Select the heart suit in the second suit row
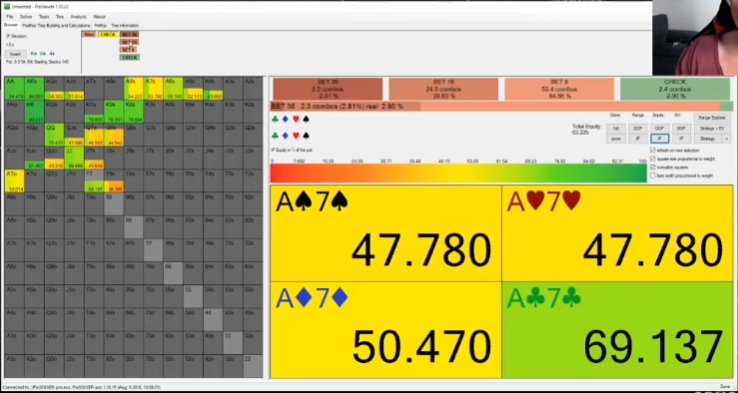The image size is (738, 393). pos(296,136)
